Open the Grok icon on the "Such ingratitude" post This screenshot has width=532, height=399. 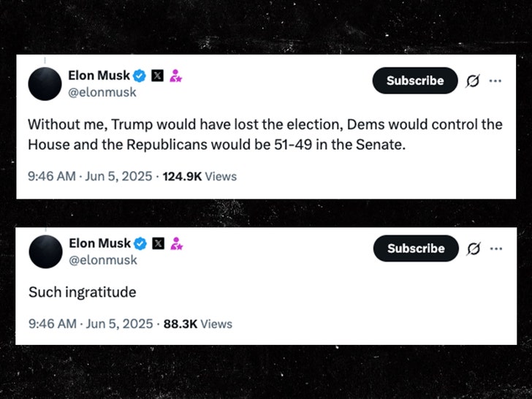point(473,248)
